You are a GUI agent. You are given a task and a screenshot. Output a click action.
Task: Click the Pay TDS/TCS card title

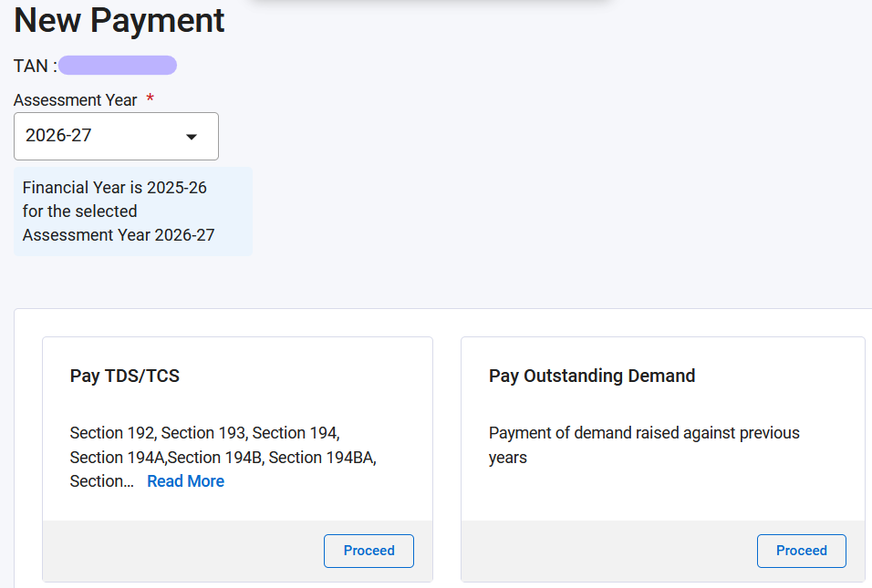pos(125,376)
